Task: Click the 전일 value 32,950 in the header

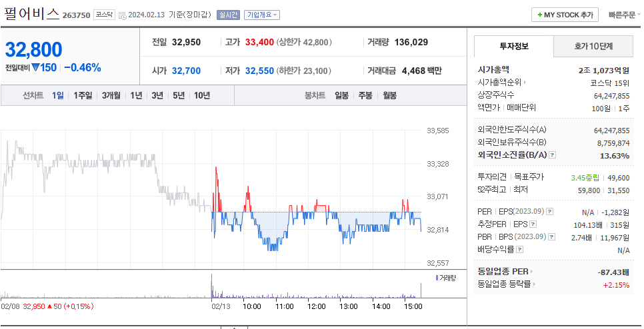Action: click(186, 42)
